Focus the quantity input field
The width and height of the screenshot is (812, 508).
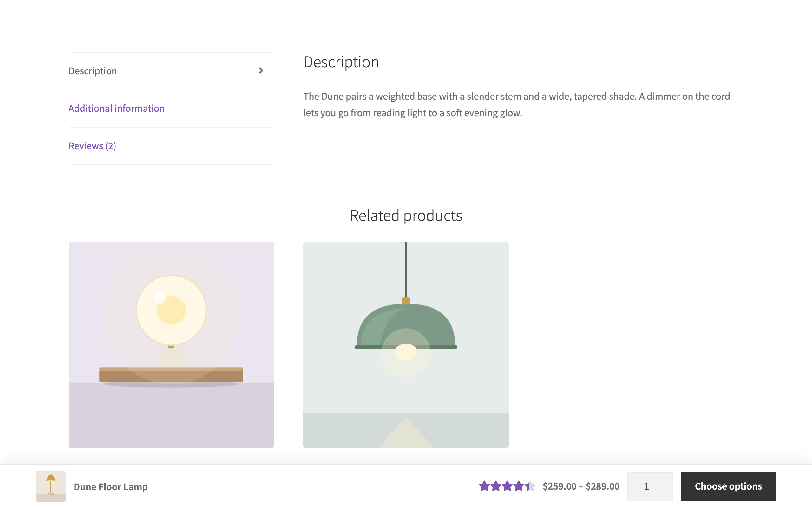tap(650, 486)
